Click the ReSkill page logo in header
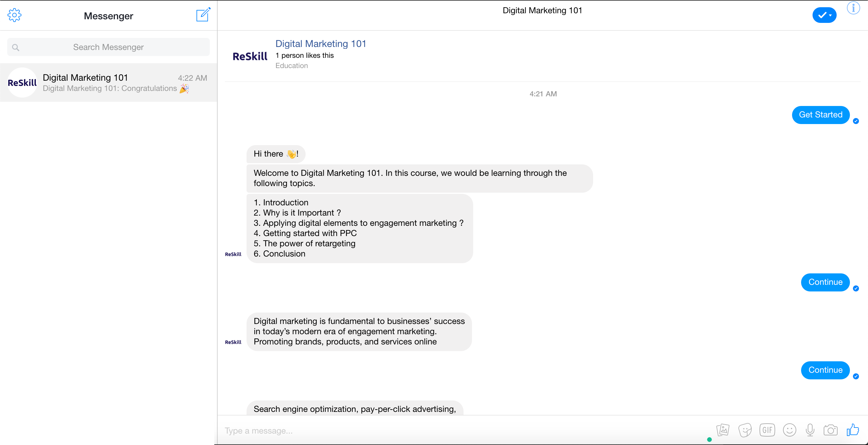Viewport: 868px width, 445px height. (x=250, y=56)
